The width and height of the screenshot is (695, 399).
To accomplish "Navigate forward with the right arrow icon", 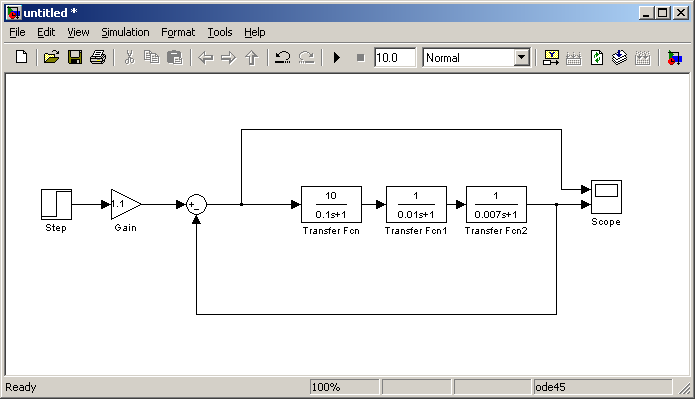I will click(x=228, y=58).
